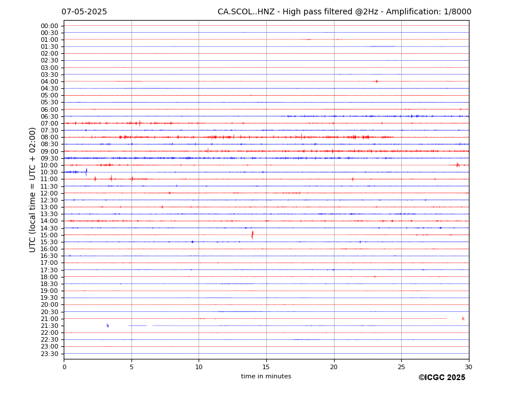Select the 14:00 time label
Viewport: 532px width, 399px height.
point(49,221)
